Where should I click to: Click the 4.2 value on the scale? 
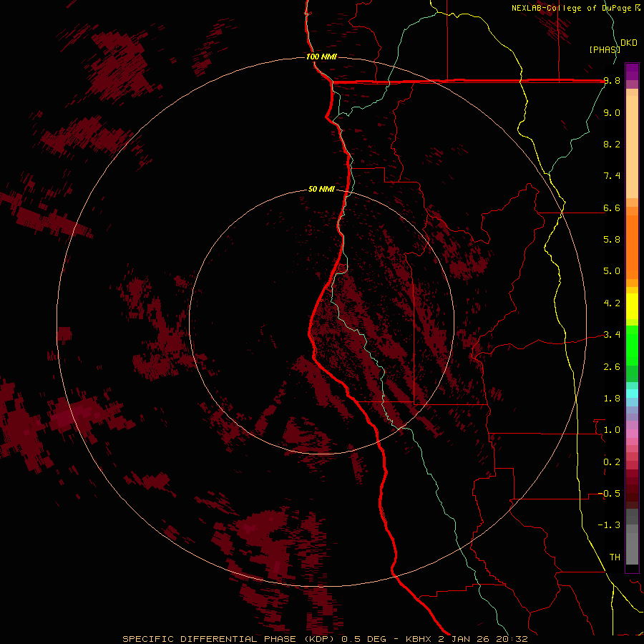tap(612, 303)
